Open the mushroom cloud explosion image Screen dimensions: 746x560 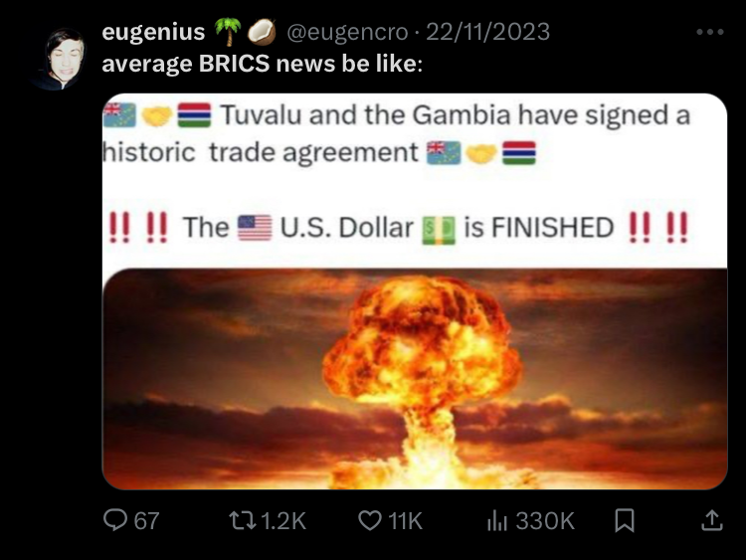[x=415, y=379]
